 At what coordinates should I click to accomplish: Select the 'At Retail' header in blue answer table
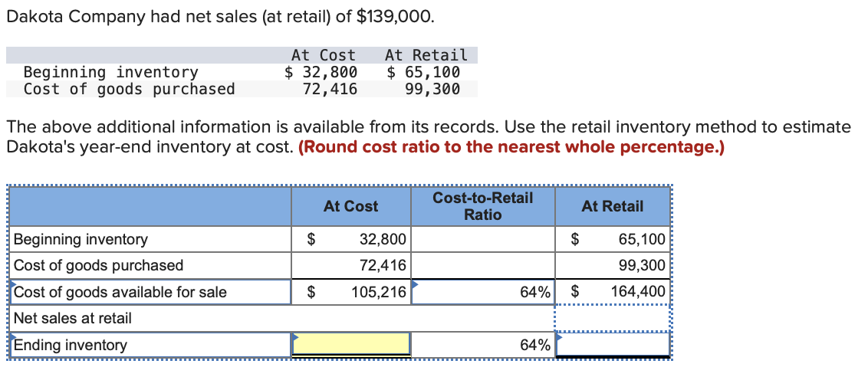613,206
